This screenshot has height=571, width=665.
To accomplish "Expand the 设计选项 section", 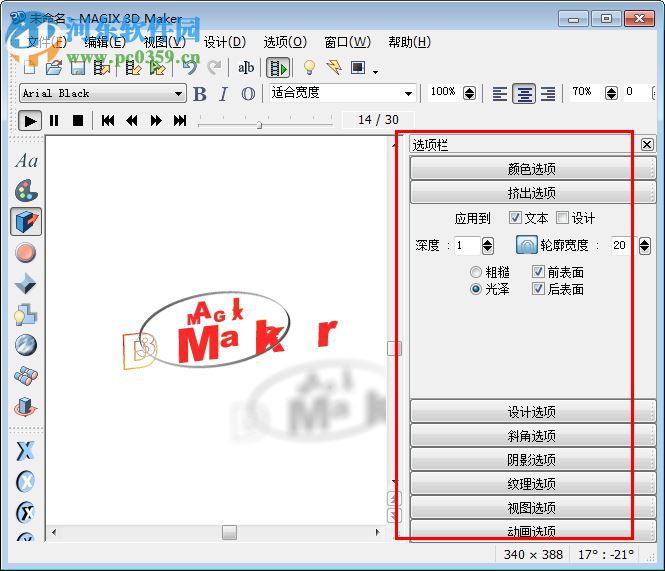I will (x=533, y=411).
